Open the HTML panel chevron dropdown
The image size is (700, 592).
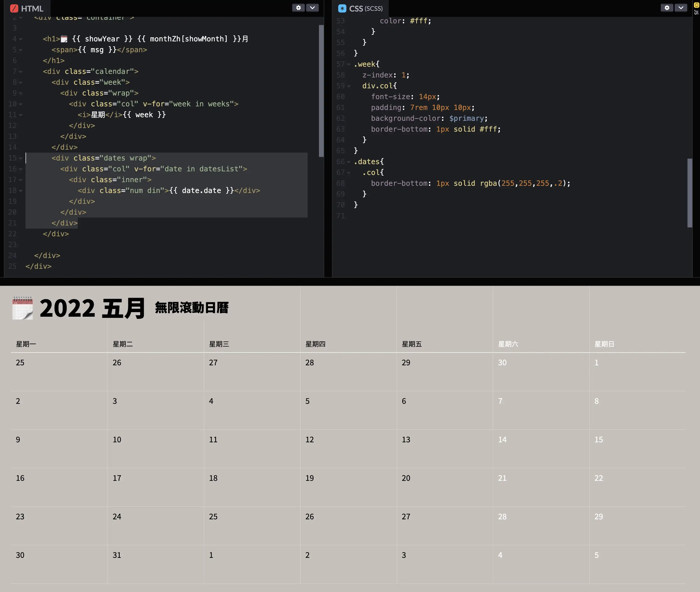coord(312,8)
